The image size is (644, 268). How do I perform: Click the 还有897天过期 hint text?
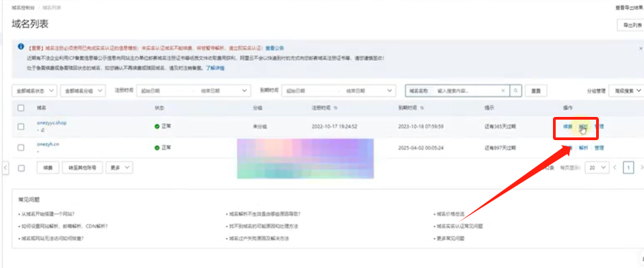tap(500, 148)
